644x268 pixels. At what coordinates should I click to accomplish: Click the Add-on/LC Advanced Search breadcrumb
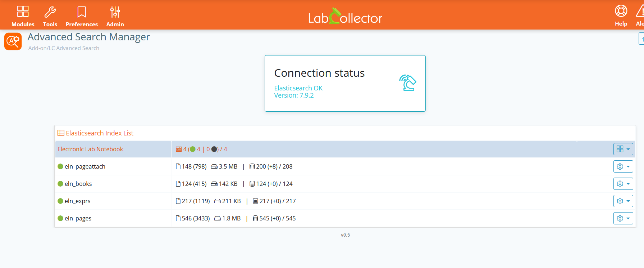pos(64,48)
